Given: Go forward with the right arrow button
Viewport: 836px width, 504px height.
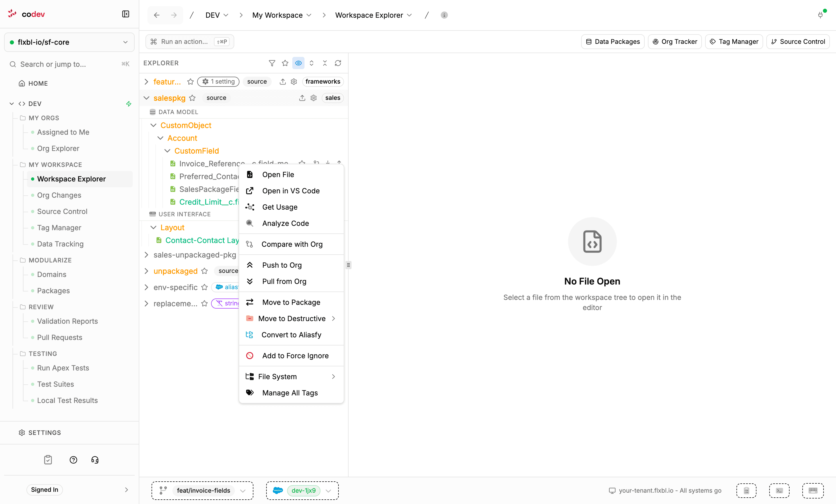Looking at the screenshot, I should pos(174,15).
